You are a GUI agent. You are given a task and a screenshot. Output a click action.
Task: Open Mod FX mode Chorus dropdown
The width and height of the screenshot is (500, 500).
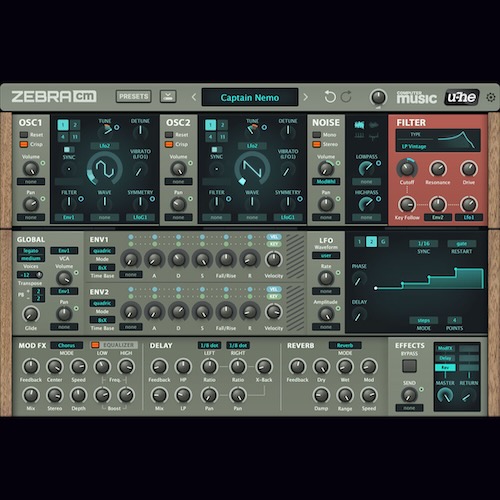[x=66, y=345]
